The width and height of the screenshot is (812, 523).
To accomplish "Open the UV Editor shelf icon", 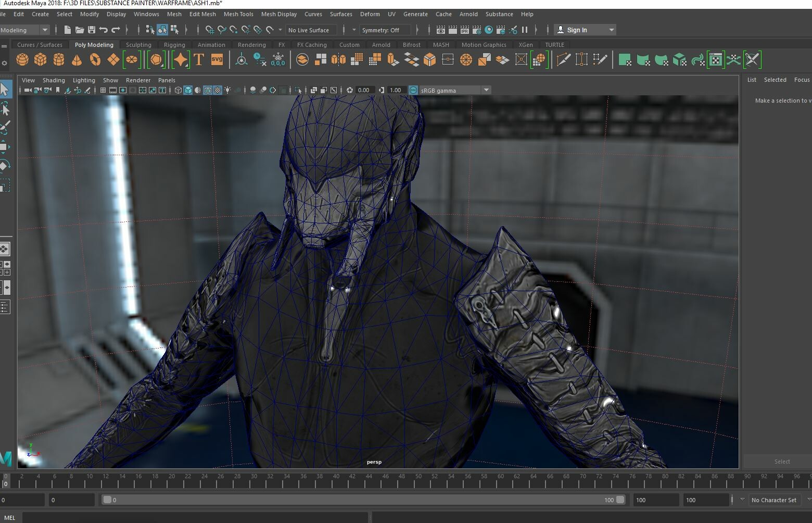I will [716, 60].
